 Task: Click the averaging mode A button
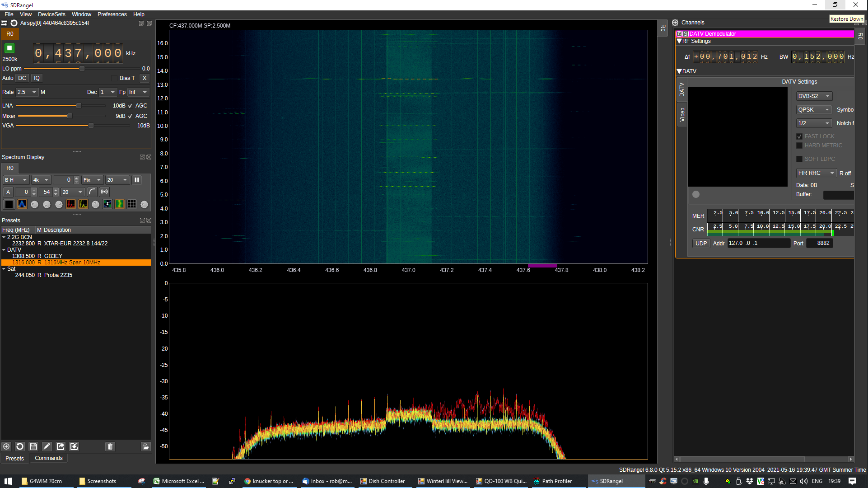pos(8,192)
